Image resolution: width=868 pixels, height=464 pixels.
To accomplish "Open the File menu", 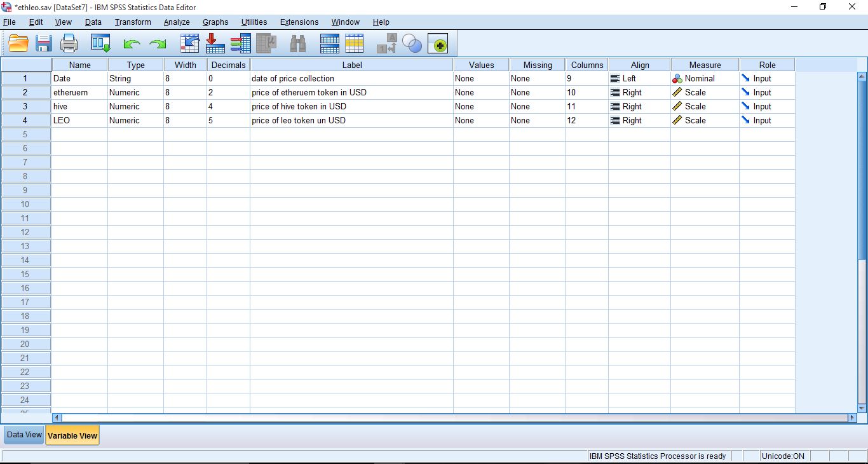I will click(x=10, y=22).
